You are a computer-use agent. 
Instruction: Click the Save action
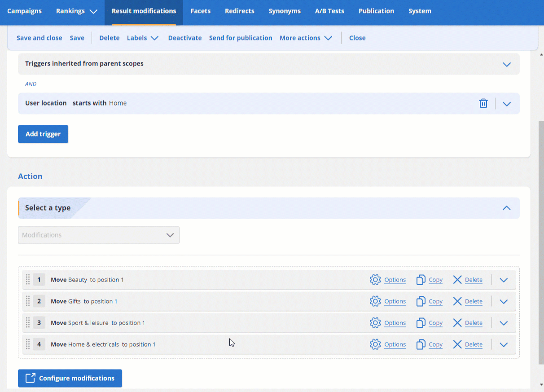[77, 38]
